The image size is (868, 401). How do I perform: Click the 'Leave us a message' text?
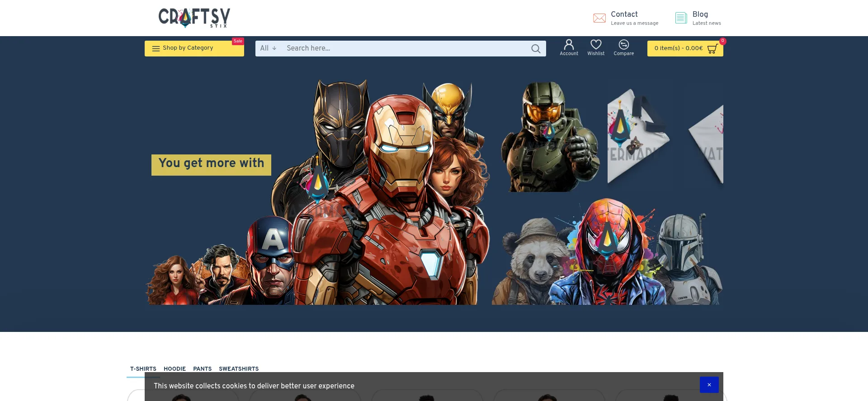(635, 23)
